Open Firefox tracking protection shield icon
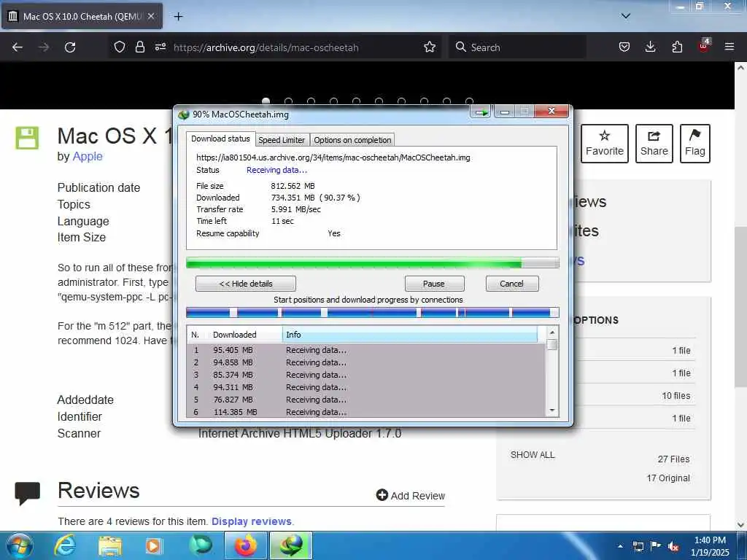 (120, 47)
